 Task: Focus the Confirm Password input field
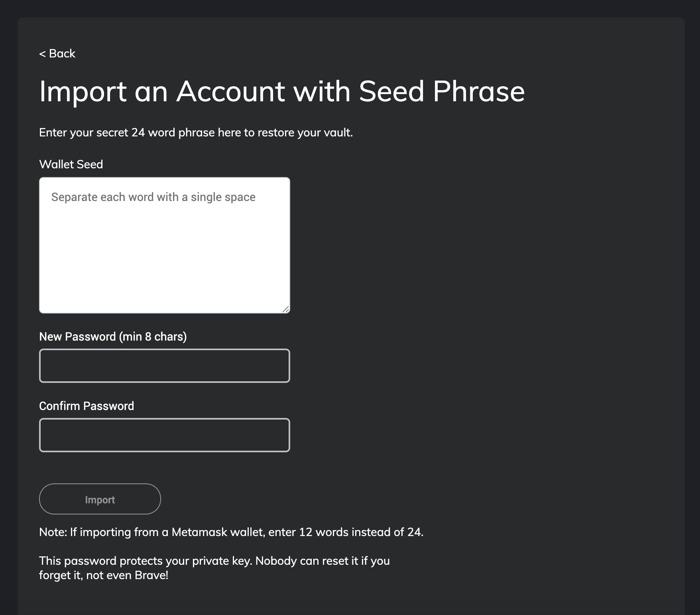164,435
